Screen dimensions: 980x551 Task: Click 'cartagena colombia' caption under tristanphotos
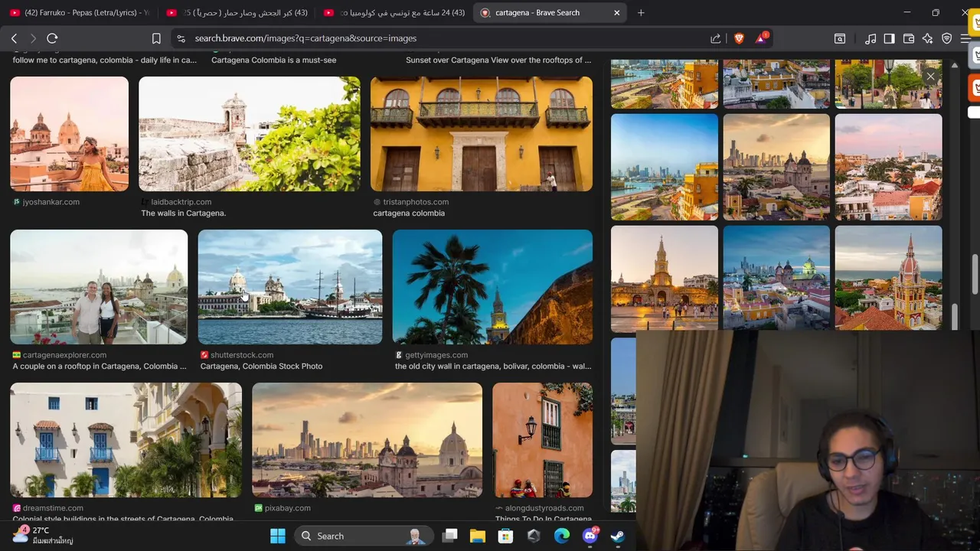coord(409,214)
